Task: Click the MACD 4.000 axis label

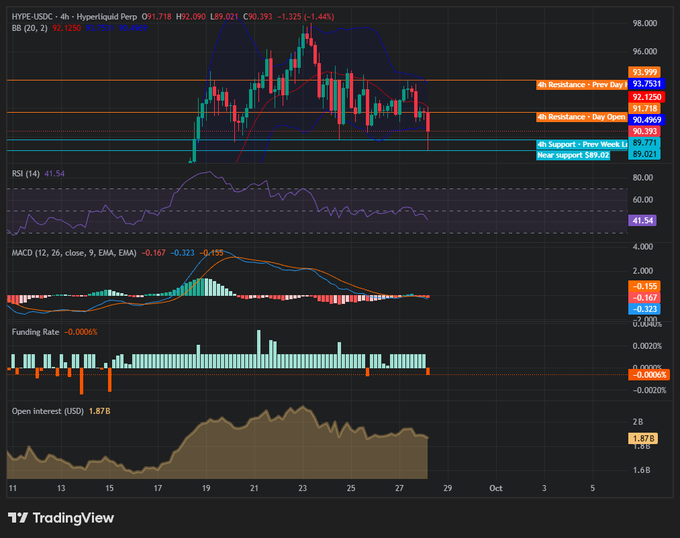Action: [643, 247]
